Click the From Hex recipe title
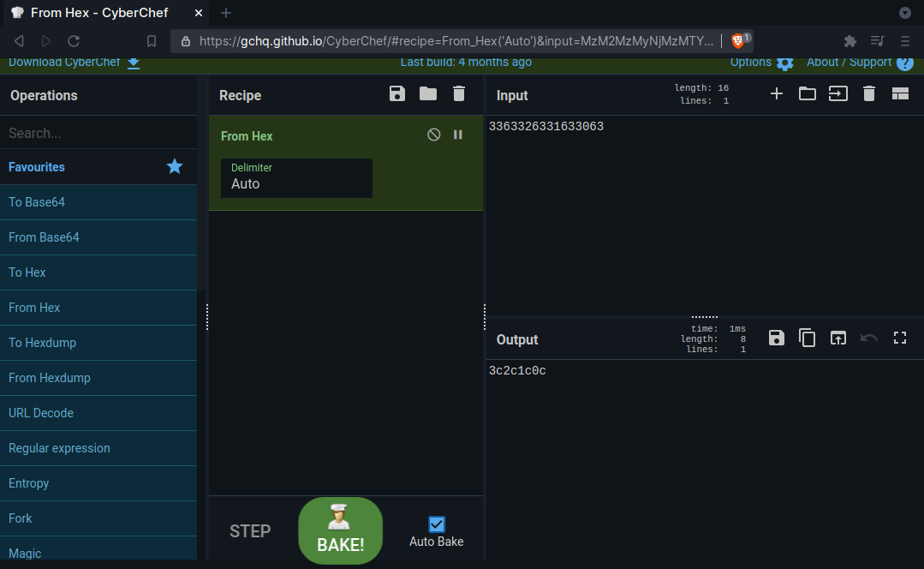 point(247,136)
